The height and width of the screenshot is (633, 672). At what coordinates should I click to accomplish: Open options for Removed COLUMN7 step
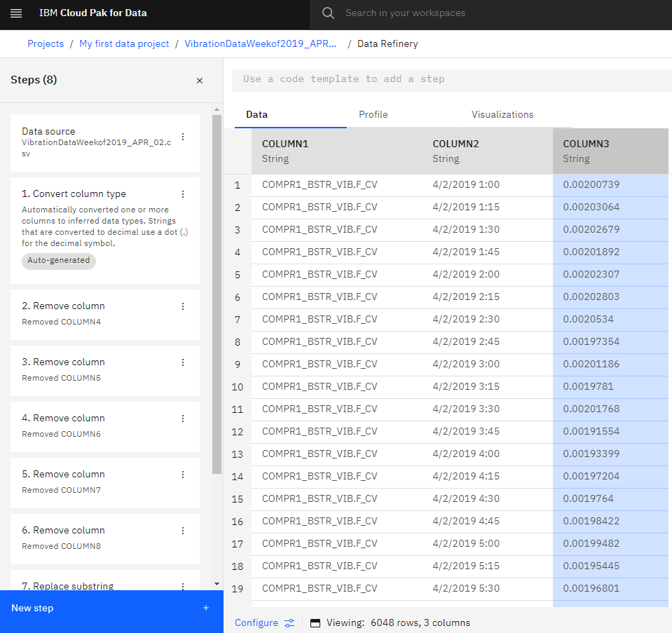(x=183, y=475)
